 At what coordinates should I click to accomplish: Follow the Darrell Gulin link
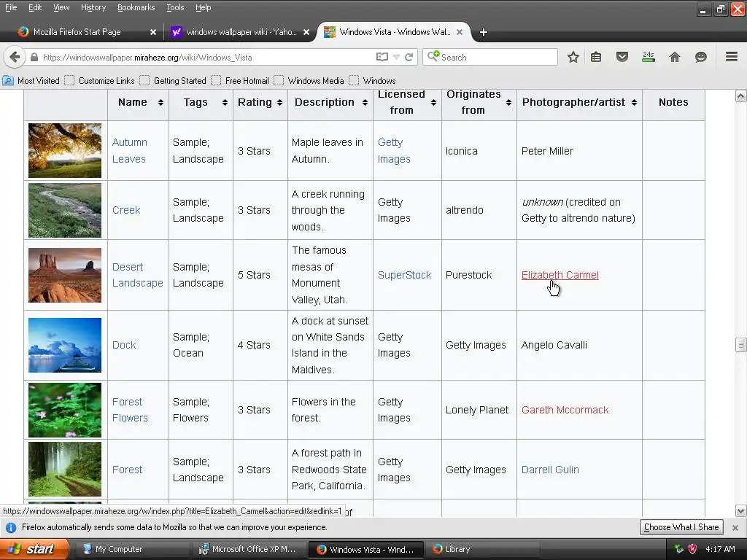point(550,470)
